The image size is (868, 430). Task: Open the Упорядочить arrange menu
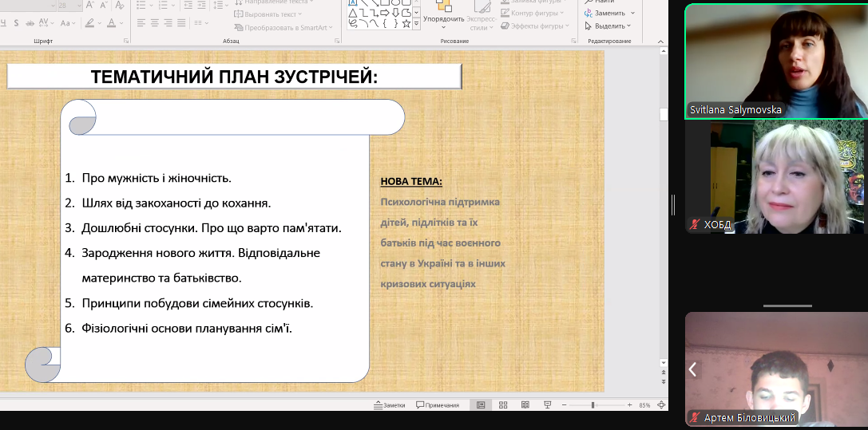pos(443,15)
